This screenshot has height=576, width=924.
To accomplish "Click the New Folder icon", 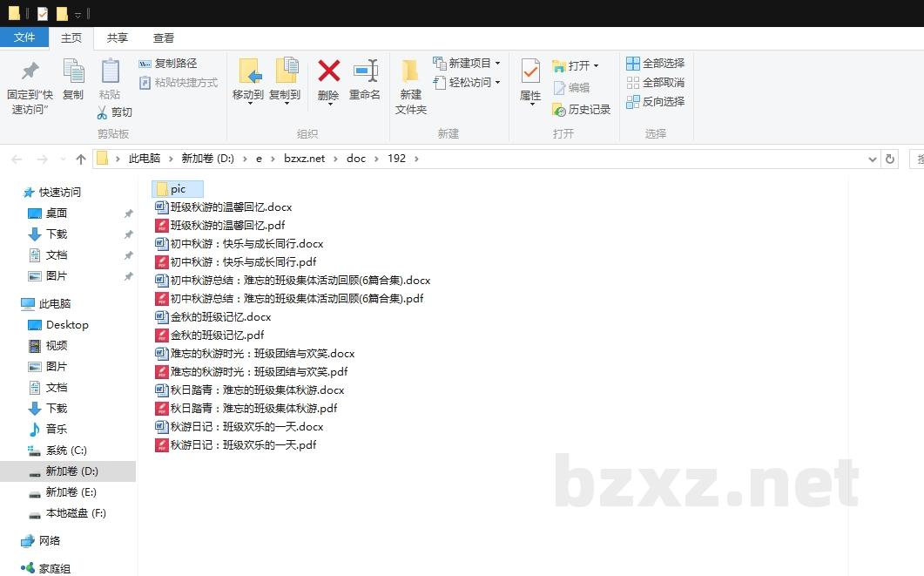I will click(x=410, y=71).
